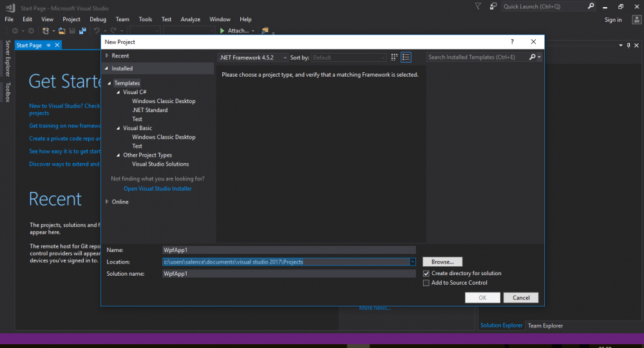Screen dimensions: 644x348
Task: Open the Solution Explorer window position arrow
Action: (621, 45)
